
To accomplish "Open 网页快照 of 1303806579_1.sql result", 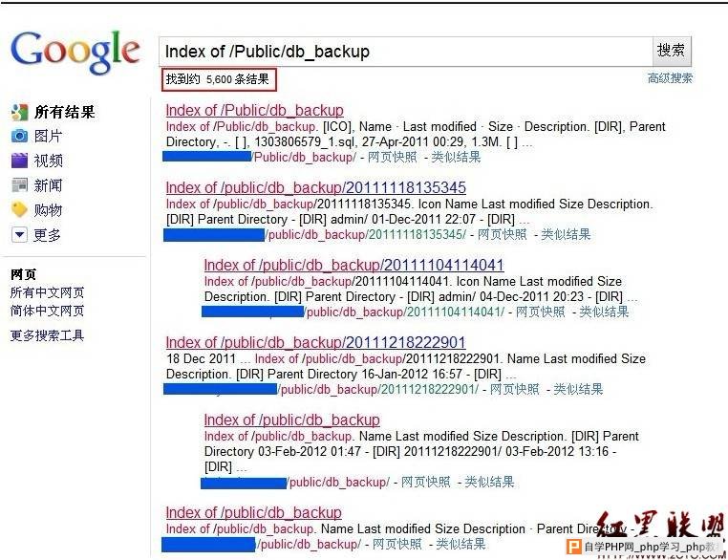I will click(393, 157).
